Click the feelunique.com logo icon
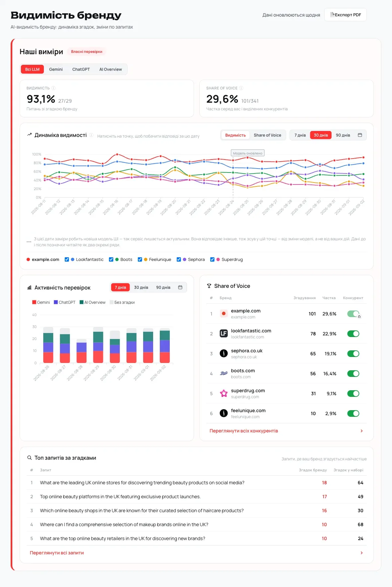The width and height of the screenshot is (392, 587). click(x=224, y=413)
